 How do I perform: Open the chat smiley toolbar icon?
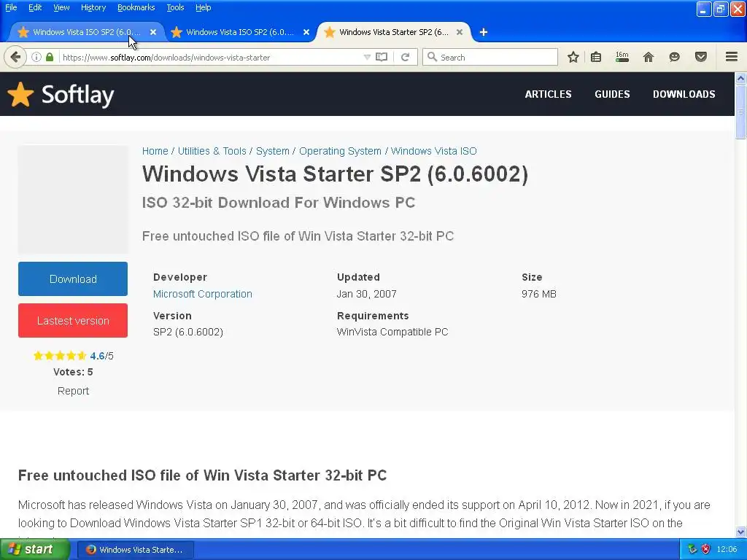[x=674, y=57]
